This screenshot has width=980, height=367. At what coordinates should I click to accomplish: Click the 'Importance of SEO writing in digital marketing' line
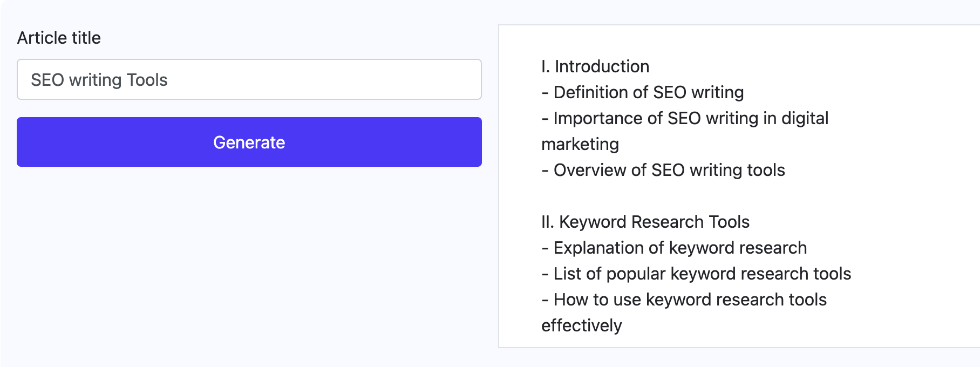pos(685,118)
